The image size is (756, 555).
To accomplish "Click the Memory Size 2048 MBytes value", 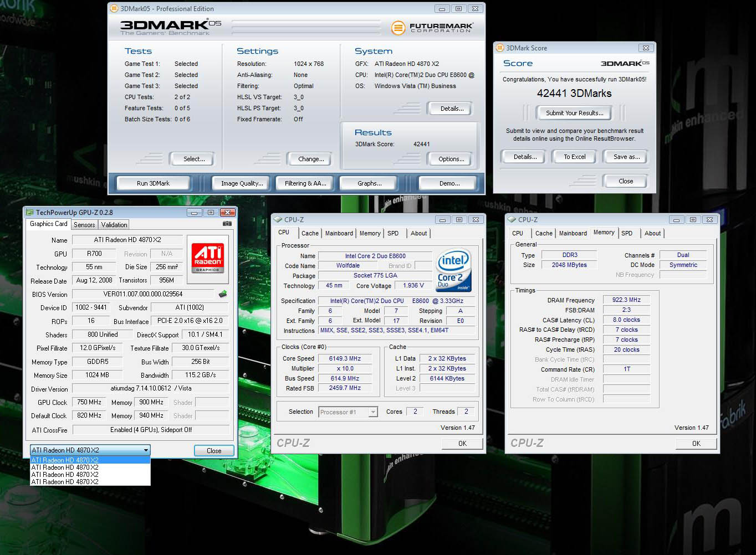I will click(x=569, y=265).
